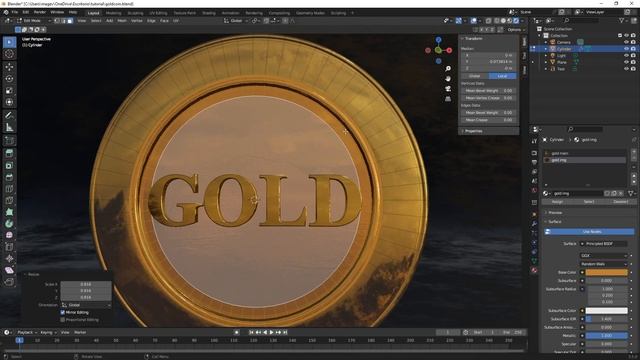This screenshot has width=640, height=360.
Task: Open the Edit Mode dropdown
Action: tap(34, 20)
